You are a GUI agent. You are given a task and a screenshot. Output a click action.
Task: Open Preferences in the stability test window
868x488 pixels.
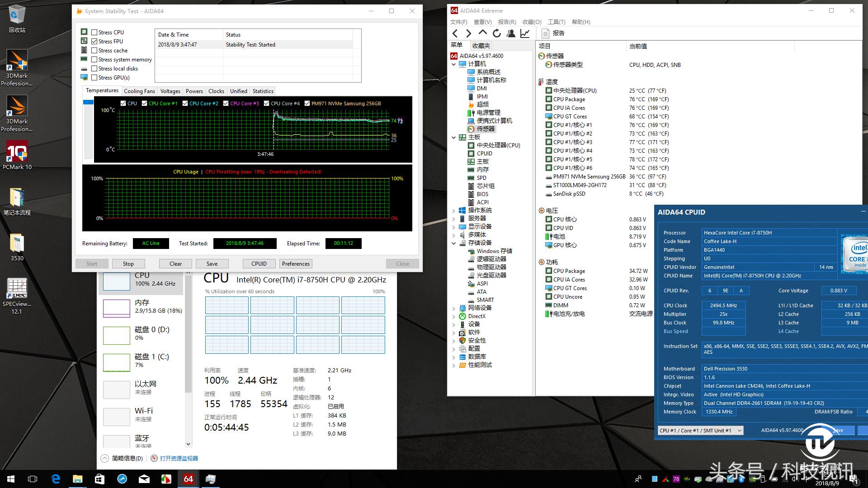coord(295,263)
